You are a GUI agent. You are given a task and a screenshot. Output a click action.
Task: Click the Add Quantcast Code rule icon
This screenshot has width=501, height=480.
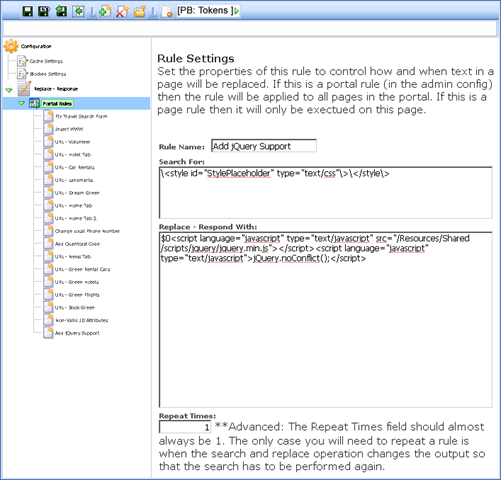pos(48,243)
